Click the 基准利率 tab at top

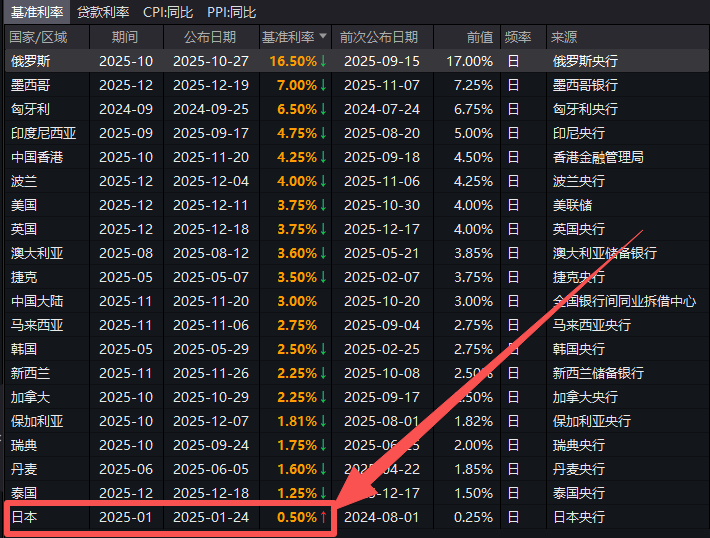pos(36,12)
